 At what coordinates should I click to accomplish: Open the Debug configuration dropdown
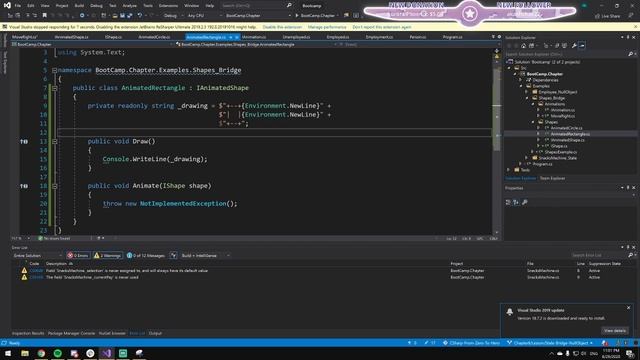[x=173, y=16]
